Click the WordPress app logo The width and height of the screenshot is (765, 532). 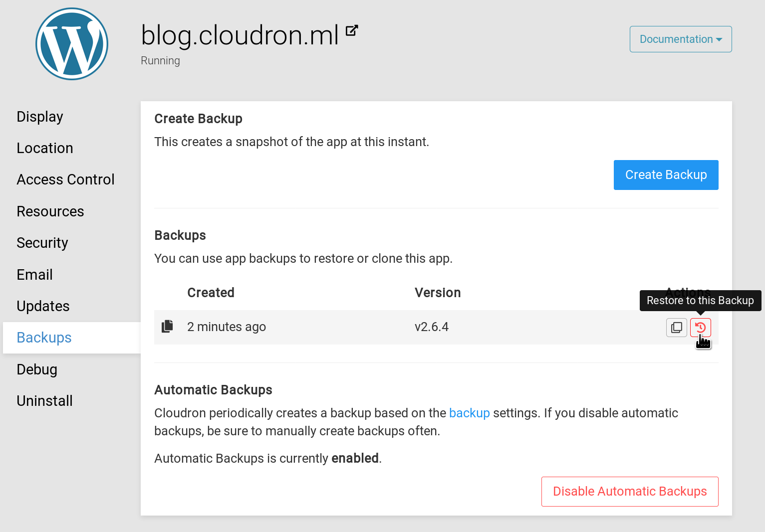(x=72, y=44)
